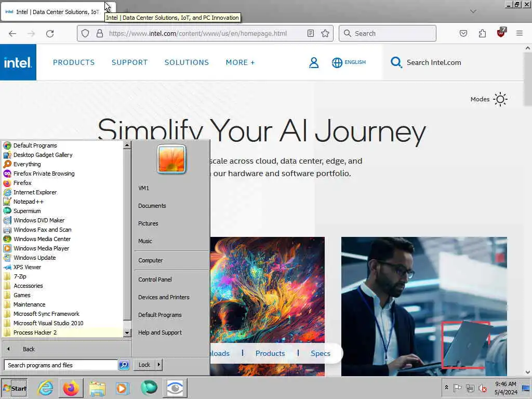Click the Intel search magnifier icon
This screenshot has height=399, width=532.
pyautogui.click(x=396, y=62)
